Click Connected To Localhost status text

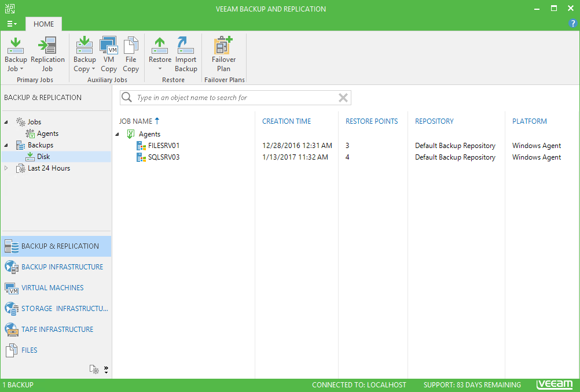359,385
